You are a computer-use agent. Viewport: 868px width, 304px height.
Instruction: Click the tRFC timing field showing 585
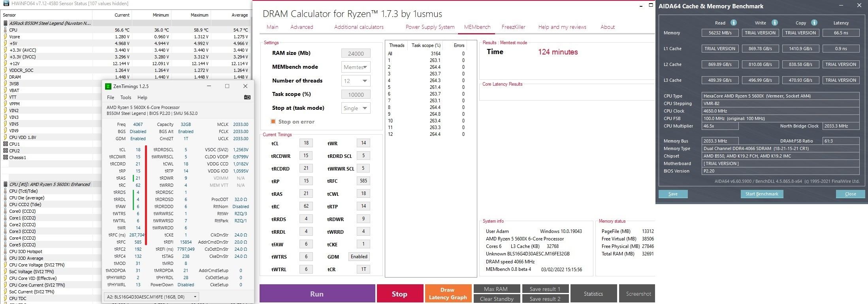coord(363,181)
